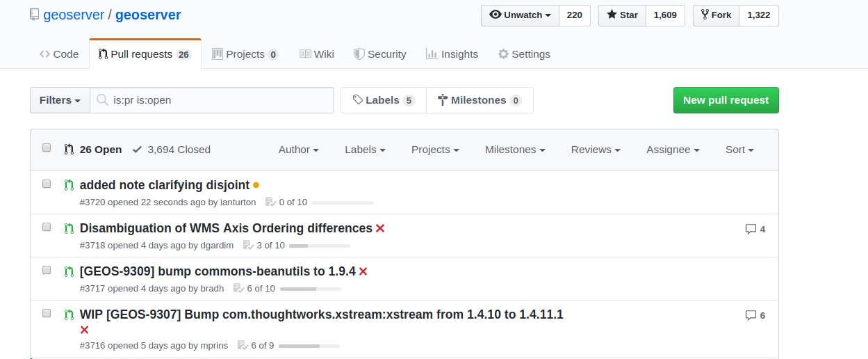Click pull request icon on 'WIP [GEOS-9307]' row
This screenshot has height=359, width=868.
pos(69,314)
